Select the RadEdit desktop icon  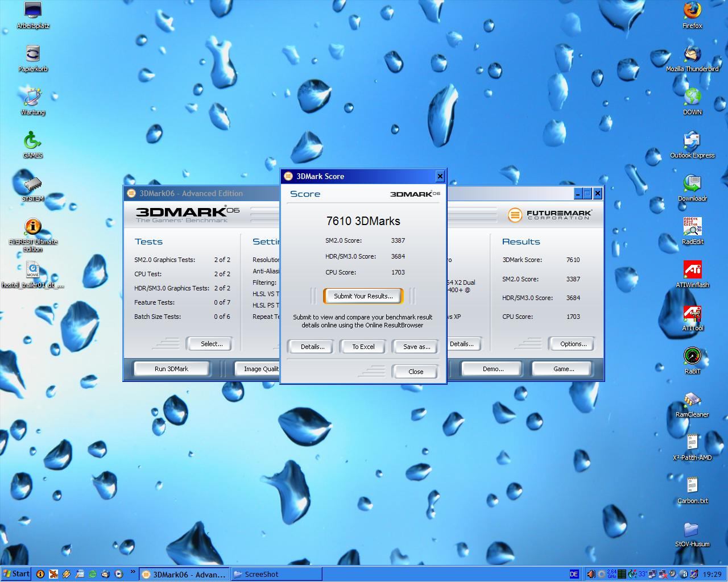[692, 231]
